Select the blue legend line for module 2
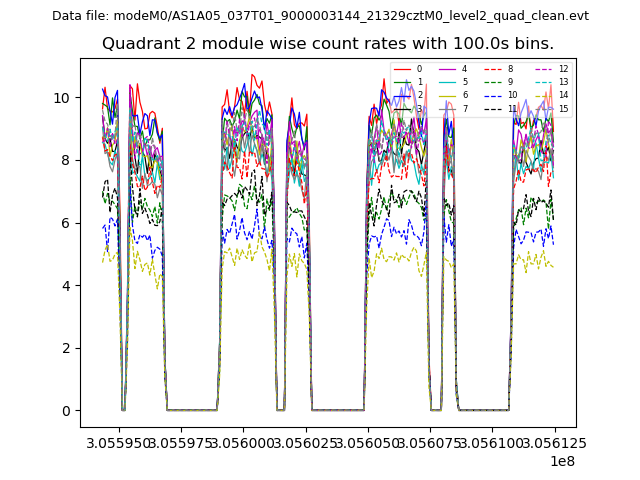This screenshot has height=480, width=640. tap(401, 95)
